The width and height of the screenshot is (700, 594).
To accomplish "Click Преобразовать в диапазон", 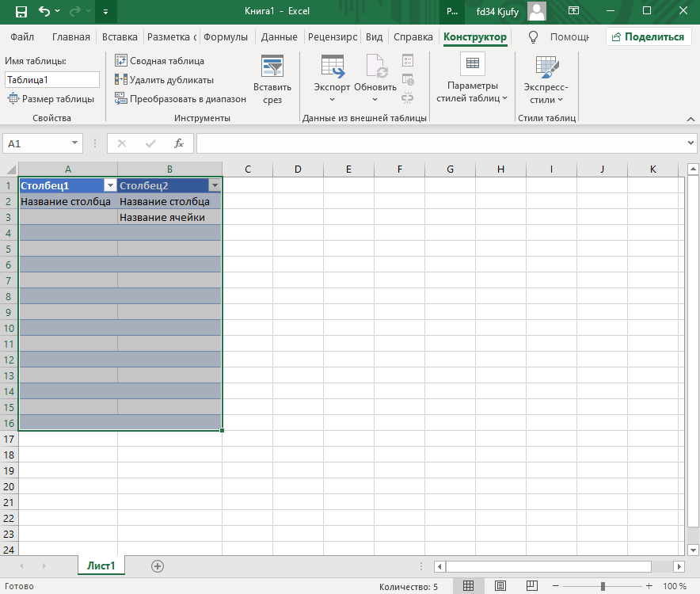I will tap(180, 99).
